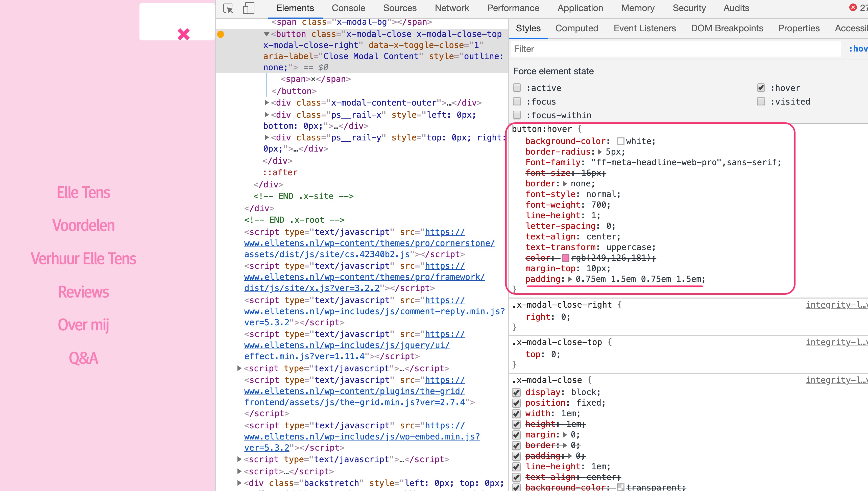Toggle the device toolbar icon

pos(249,8)
